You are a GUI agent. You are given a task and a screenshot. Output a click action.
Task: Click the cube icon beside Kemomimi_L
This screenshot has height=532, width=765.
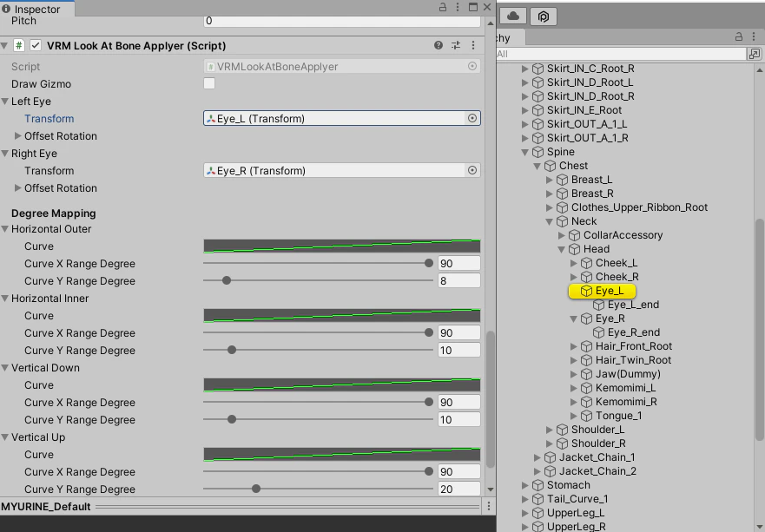(x=586, y=388)
